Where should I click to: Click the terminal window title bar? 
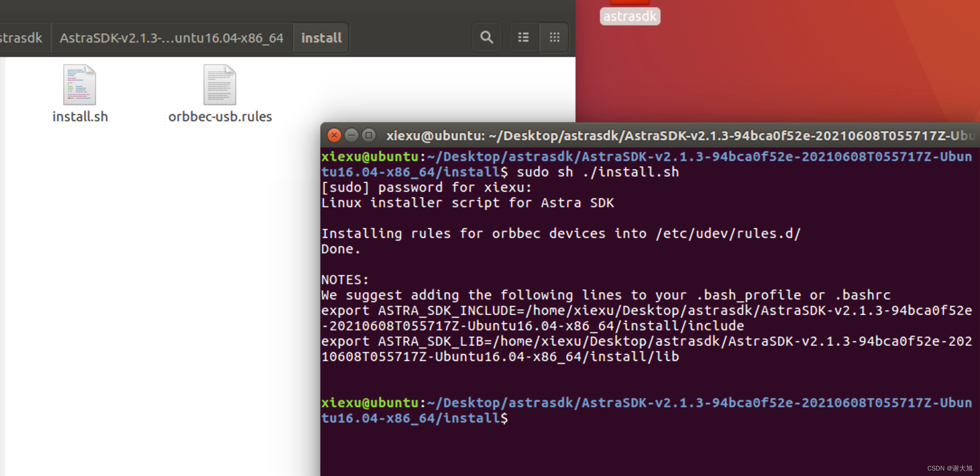(679, 135)
